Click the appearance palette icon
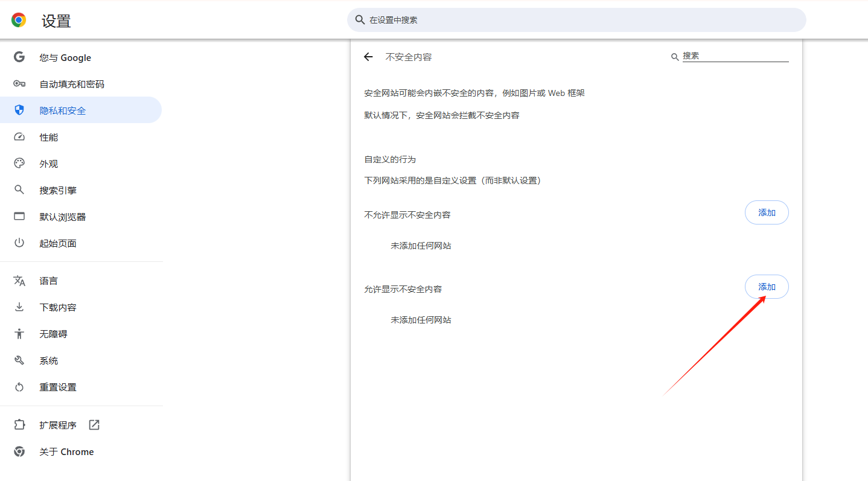The image size is (868, 481). tap(19, 164)
